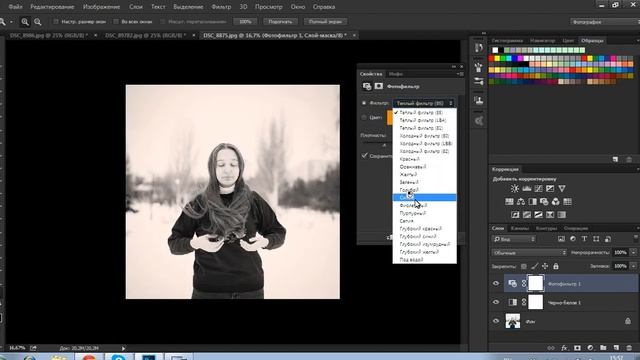Screen dimensions: 640x360
Task: Select the Цвет radio button
Action: (364, 118)
